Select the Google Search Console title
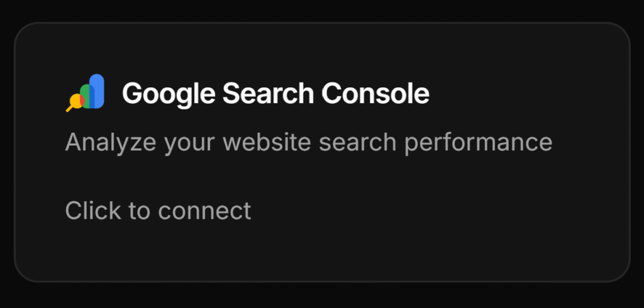 pos(275,94)
